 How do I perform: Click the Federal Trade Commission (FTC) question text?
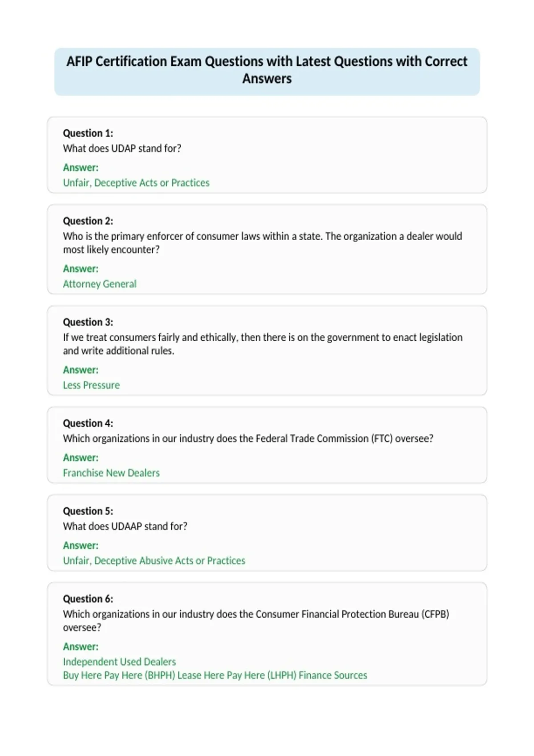(x=248, y=438)
